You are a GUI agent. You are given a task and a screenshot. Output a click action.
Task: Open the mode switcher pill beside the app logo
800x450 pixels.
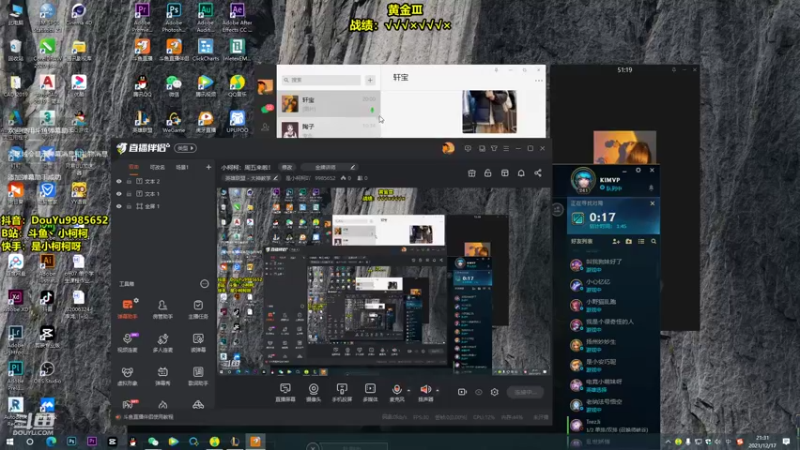pos(185,148)
